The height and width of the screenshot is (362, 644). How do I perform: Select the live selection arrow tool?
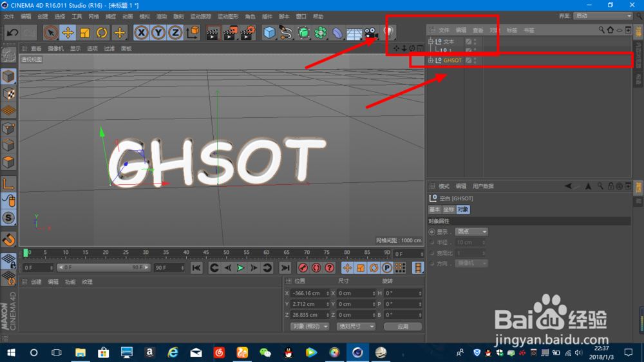coord(50,32)
